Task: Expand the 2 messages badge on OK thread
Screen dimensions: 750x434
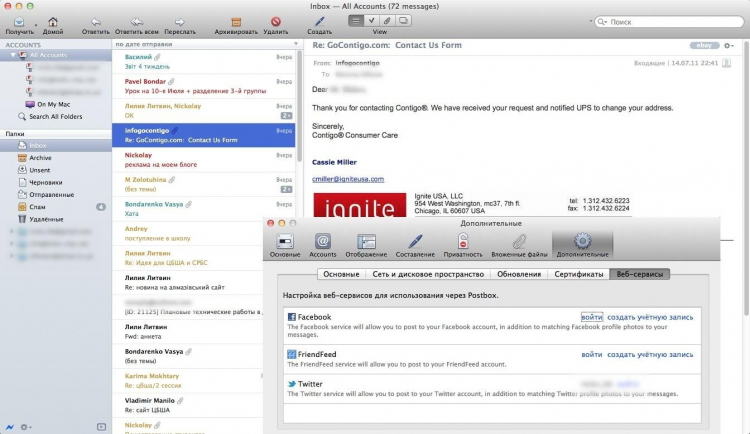Action: [x=287, y=116]
